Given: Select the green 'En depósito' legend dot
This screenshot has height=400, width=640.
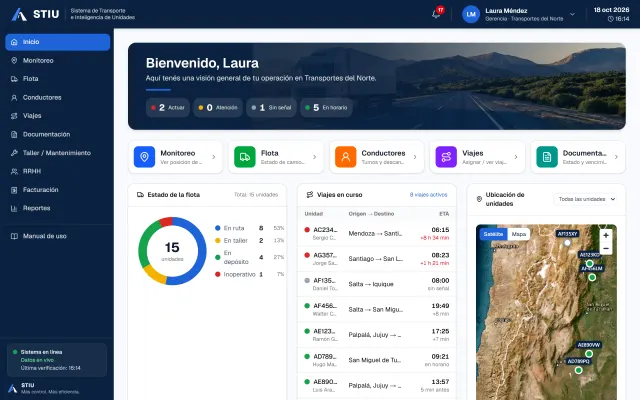Looking at the screenshot, I should coord(218,257).
